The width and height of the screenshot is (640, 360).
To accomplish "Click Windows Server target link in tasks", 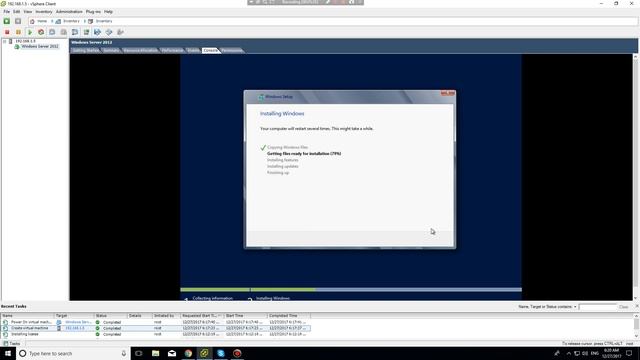I will (78, 322).
